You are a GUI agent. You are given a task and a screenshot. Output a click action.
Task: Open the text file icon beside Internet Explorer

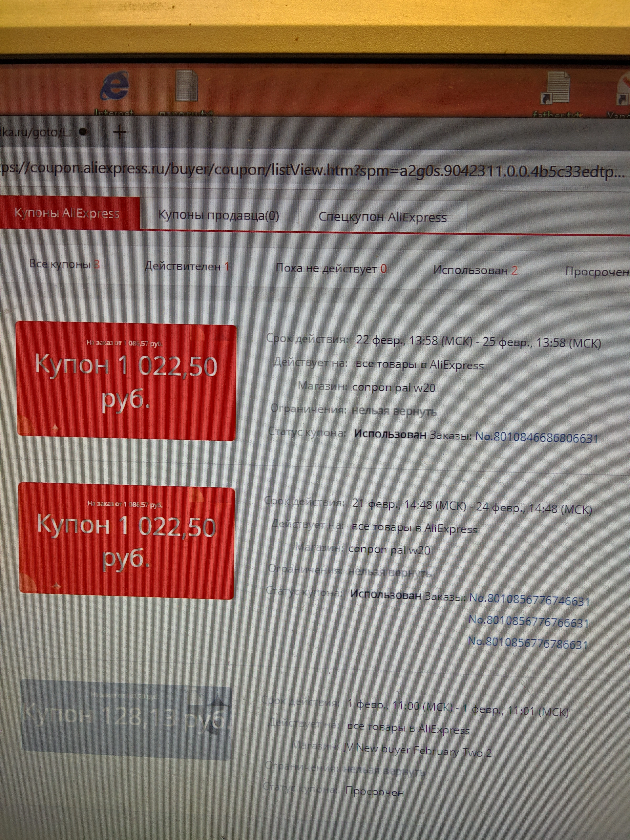click(186, 86)
